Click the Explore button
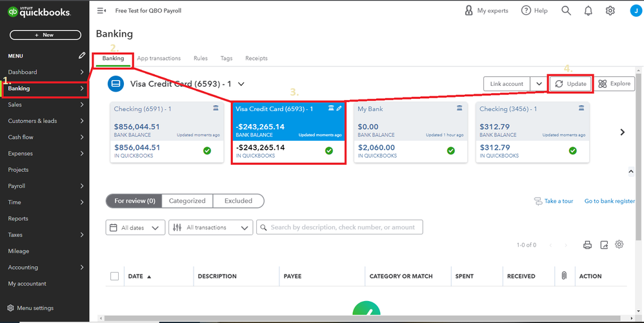Viewport: 644px width, 323px height. point(614,84)
